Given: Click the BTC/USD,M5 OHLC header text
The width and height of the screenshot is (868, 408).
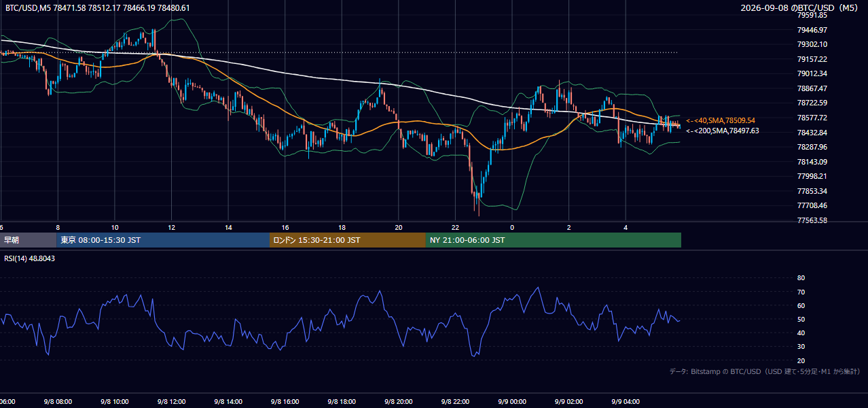Looking at the screenshot, I should pyautogui.click(x=98, y=8).
